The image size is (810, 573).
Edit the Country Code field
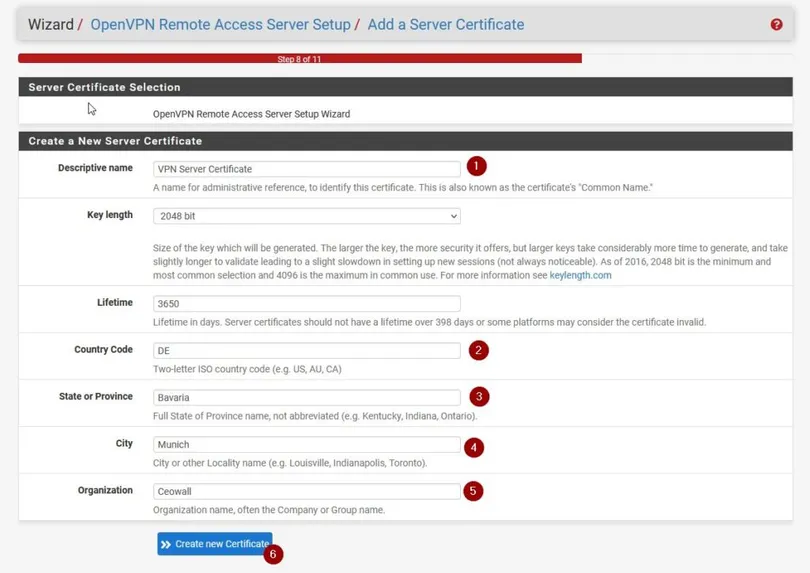(306, 351)
